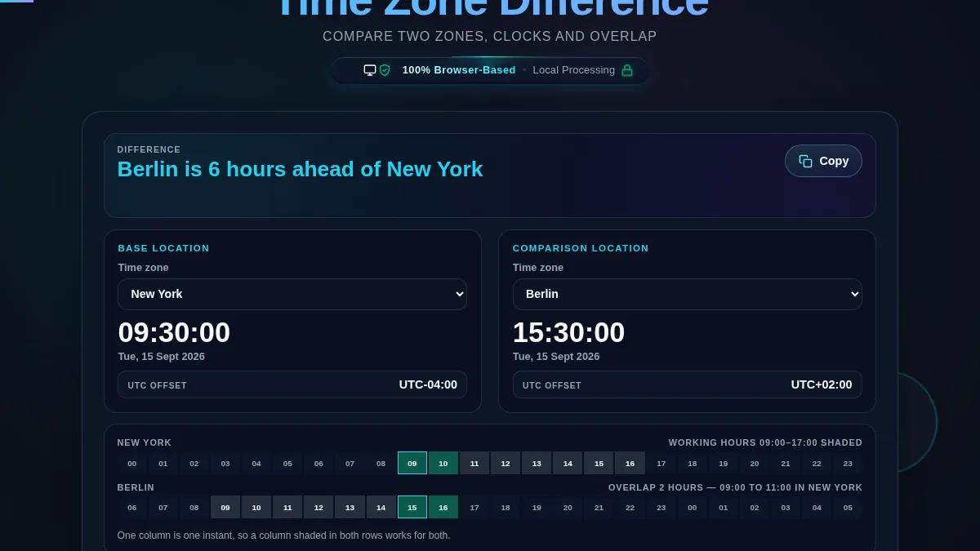Select hour 20 in New York row
The image size is (980, 551).
coord(755,463)
